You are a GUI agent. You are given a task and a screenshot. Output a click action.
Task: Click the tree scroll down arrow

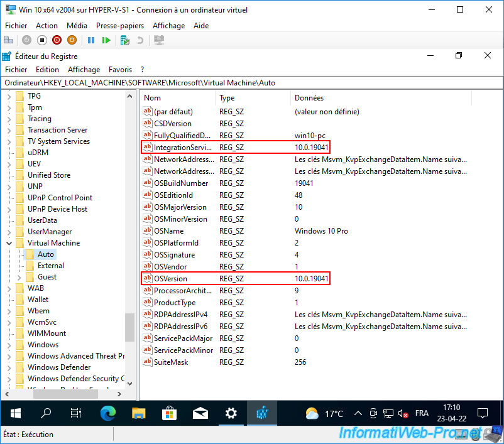coord(130,383)
